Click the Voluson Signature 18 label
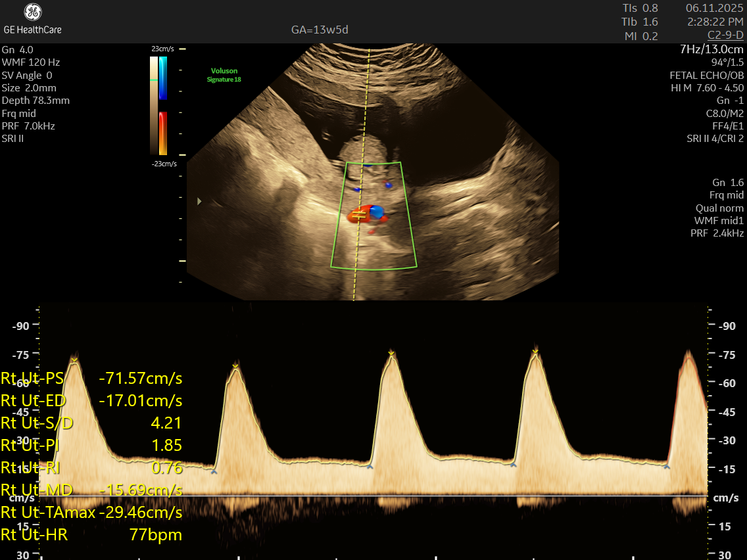 click(x=224, y=75)
